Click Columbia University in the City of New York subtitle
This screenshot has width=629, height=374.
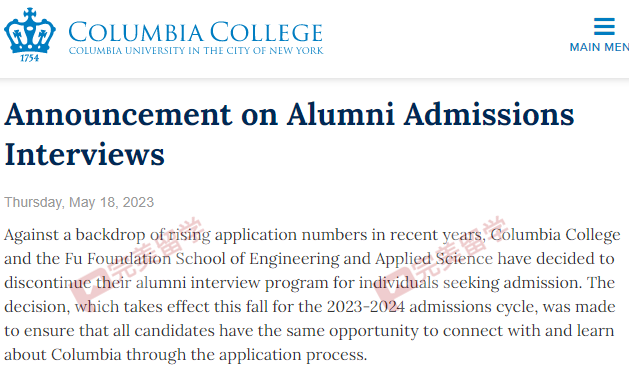pyautogui.click(x=196, y=51)
